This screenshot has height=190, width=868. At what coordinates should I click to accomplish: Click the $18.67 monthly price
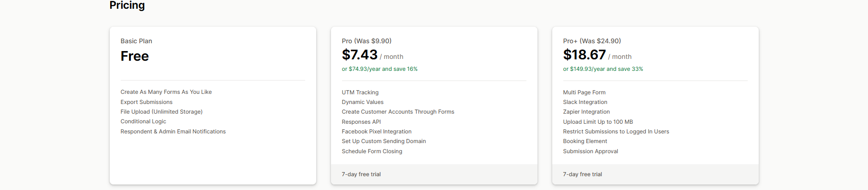coord(584,55)
